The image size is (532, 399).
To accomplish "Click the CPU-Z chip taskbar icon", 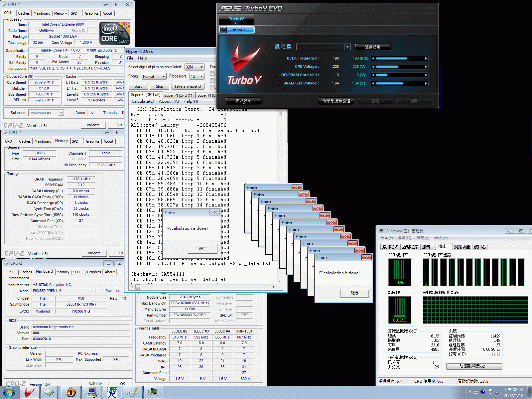I will tap(49, 392).
